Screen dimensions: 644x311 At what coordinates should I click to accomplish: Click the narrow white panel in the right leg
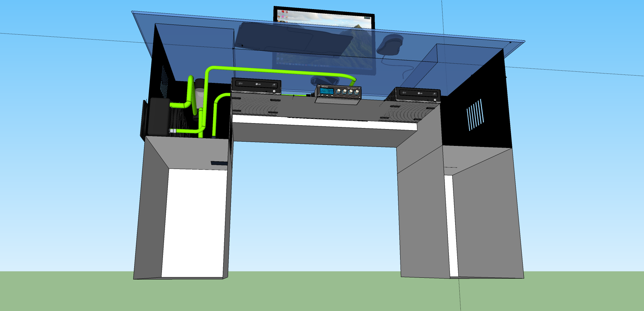451,226
